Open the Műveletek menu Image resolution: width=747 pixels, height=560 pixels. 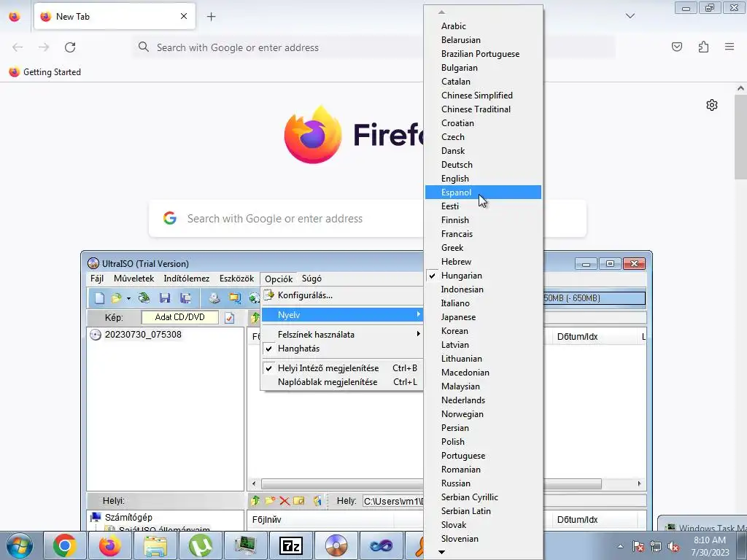pyautogui.click(x=134, y=279)
